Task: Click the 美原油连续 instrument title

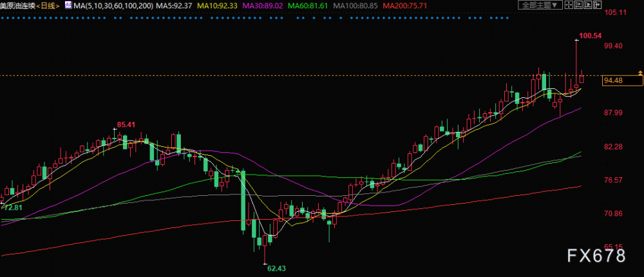Action: (17, 6)
